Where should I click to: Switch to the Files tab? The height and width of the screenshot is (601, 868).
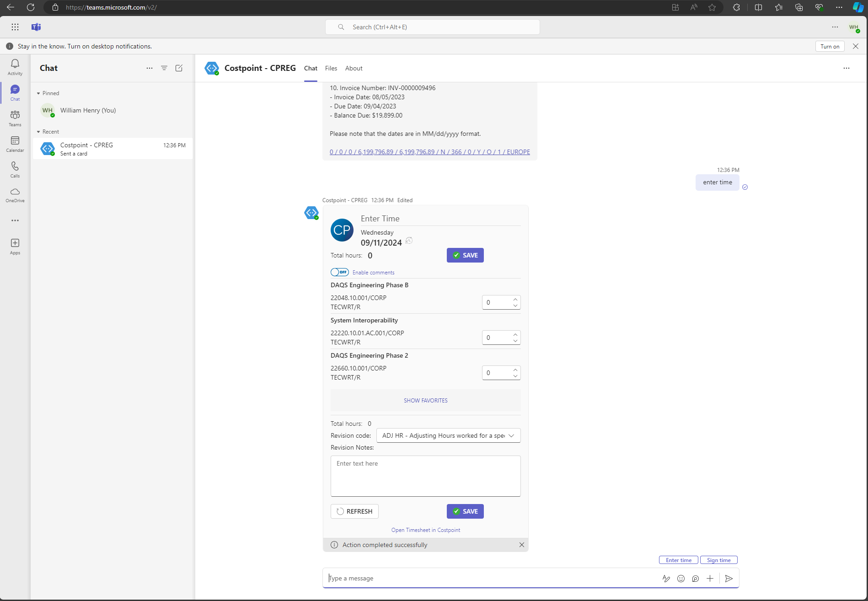point(331,68)
